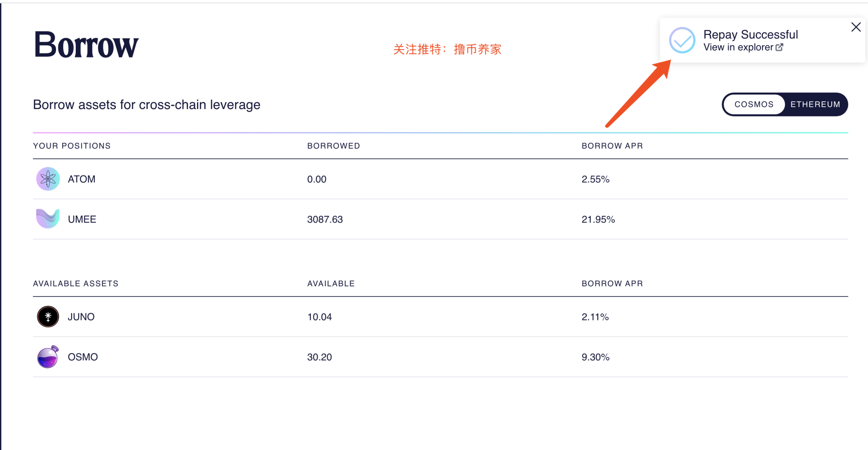Click the external-link icon beside View in explorer
Viewport: 868px width, 450px height.
tap(779, 47)
